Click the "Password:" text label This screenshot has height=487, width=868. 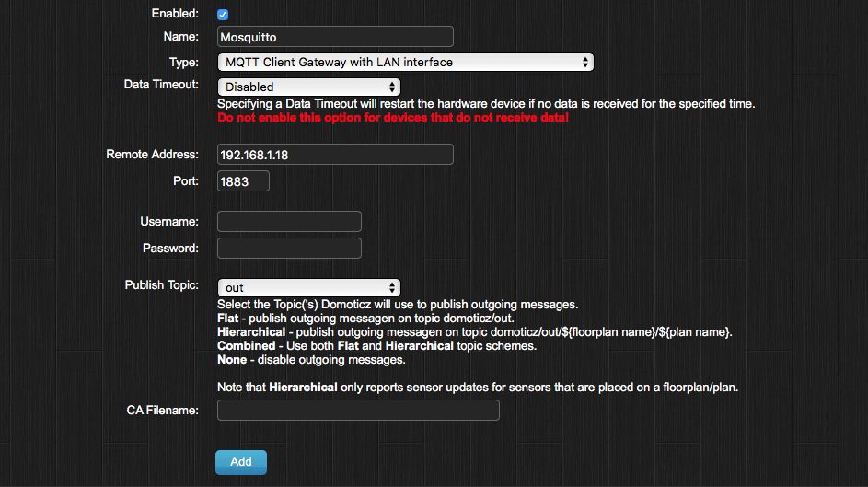pos(170,249)
